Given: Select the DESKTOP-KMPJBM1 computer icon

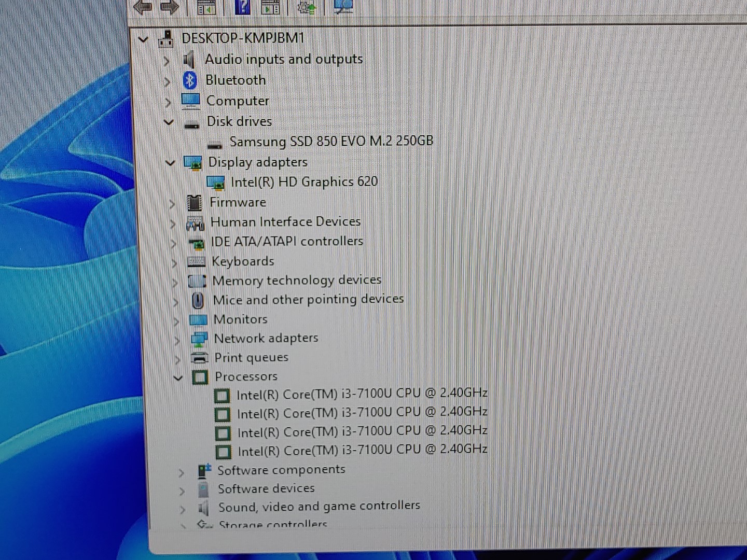Looking at the screenshot, I should (x=166, y=39).
